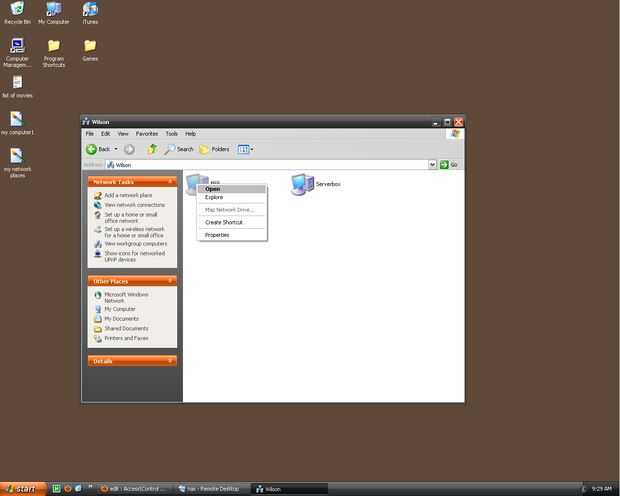620x496 pixels.
Task: Switch to the Remote Desktop taskbar button
Action: tap(210, 489)
